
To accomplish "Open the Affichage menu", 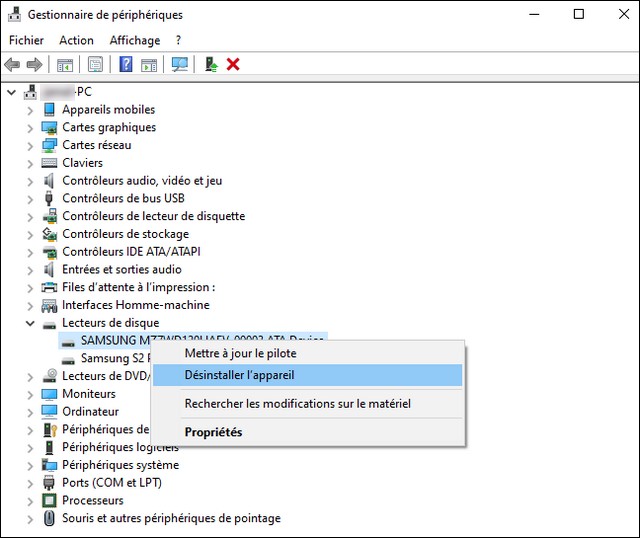I will click(x=135, y=40).
